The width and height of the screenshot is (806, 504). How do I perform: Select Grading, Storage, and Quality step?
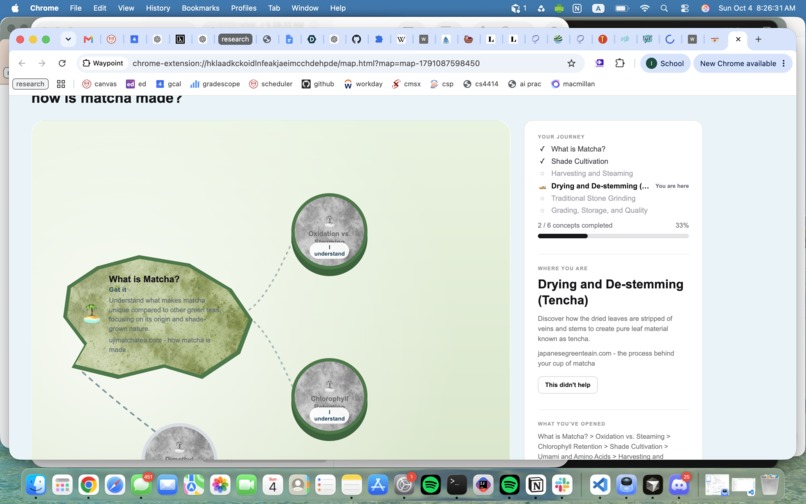click(x=599, y=210)
